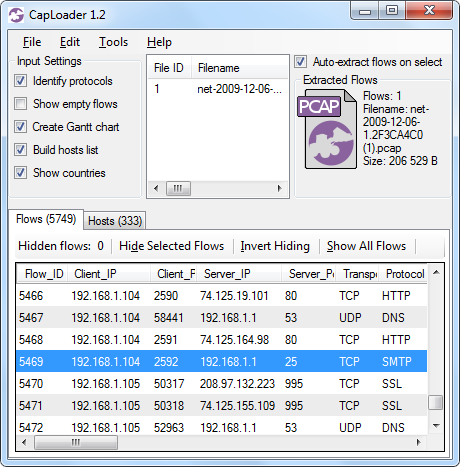Click file list scroll left arrow

[156, 189]
